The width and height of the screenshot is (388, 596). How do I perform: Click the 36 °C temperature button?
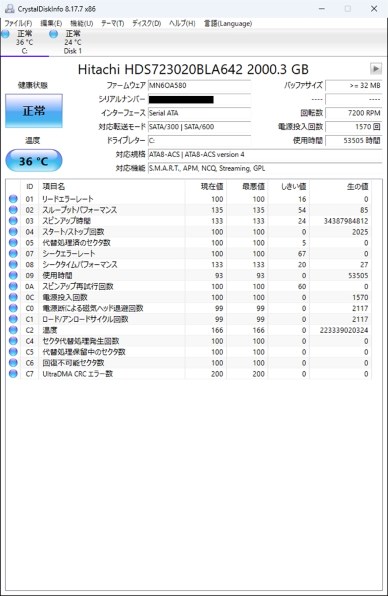pos(34,161)
